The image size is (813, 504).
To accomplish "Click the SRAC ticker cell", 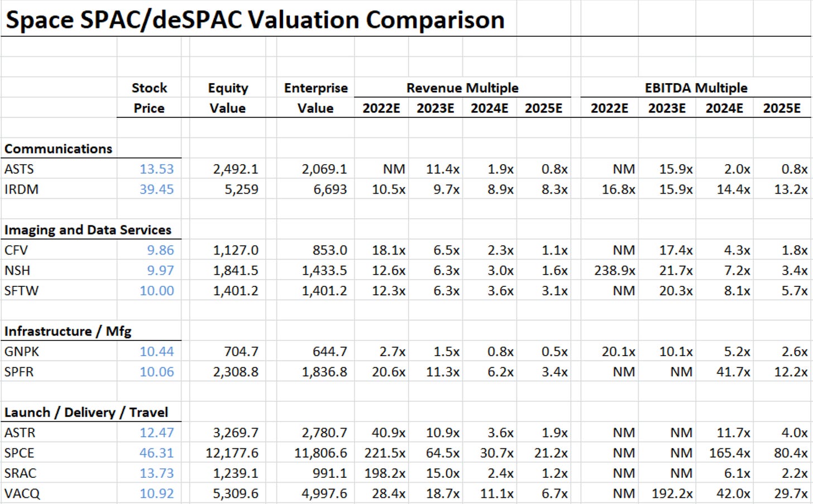I will coord(20,473).
